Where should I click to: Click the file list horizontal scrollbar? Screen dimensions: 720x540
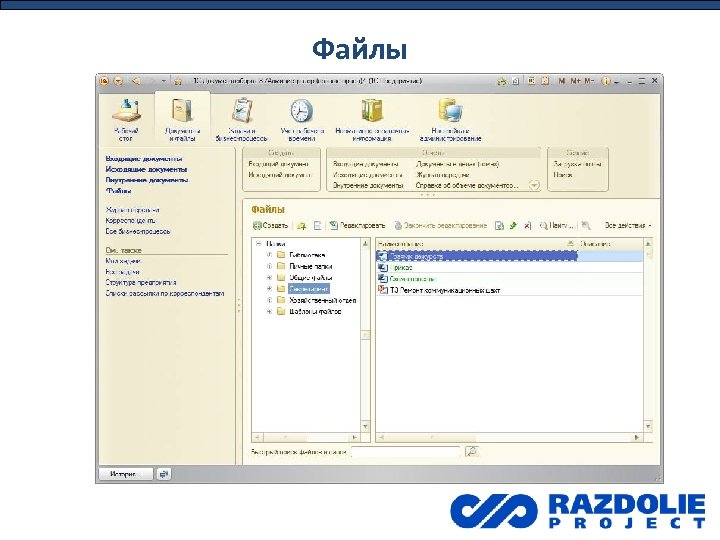pyautogui.click(x=509, y=438)
